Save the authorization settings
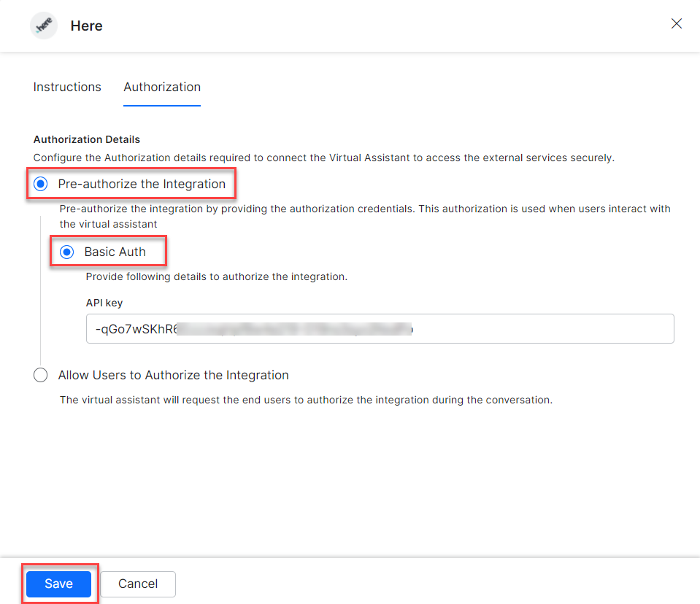Screen dimensions: 700x604 click(x=58, y=584)
